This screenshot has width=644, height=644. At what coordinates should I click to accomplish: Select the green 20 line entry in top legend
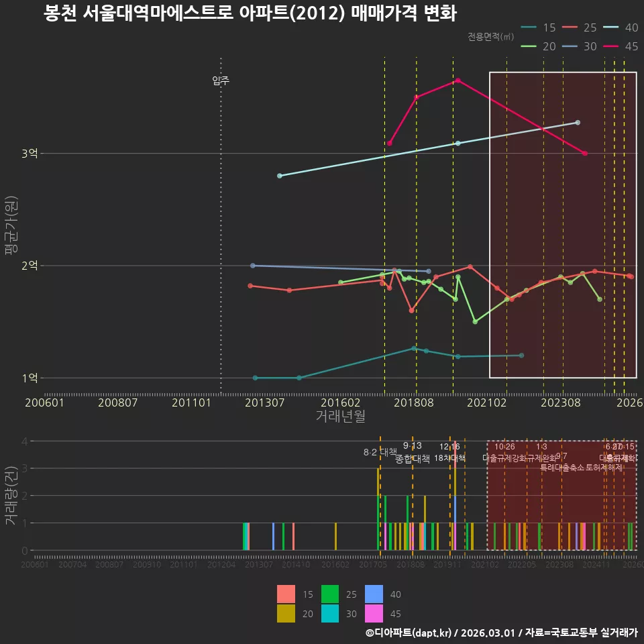coord(538,46)
